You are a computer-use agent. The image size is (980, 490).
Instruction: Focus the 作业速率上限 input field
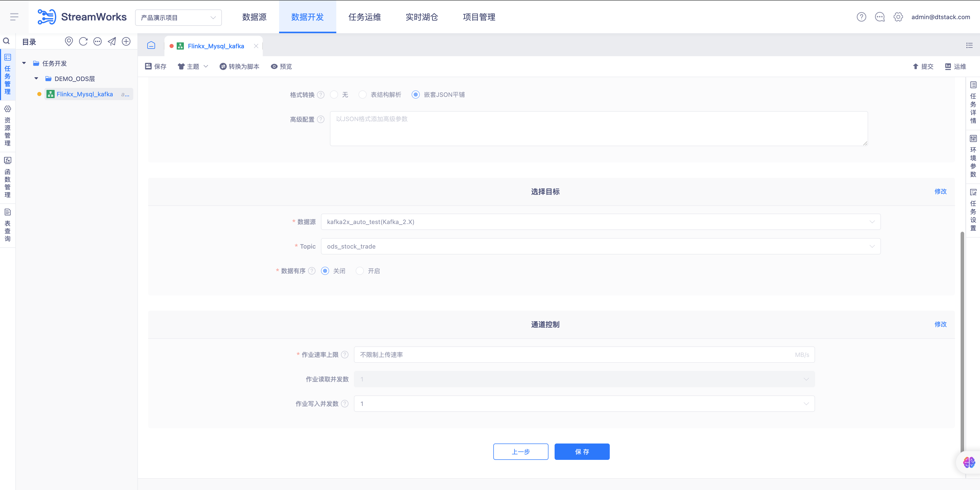coord(584,354)
